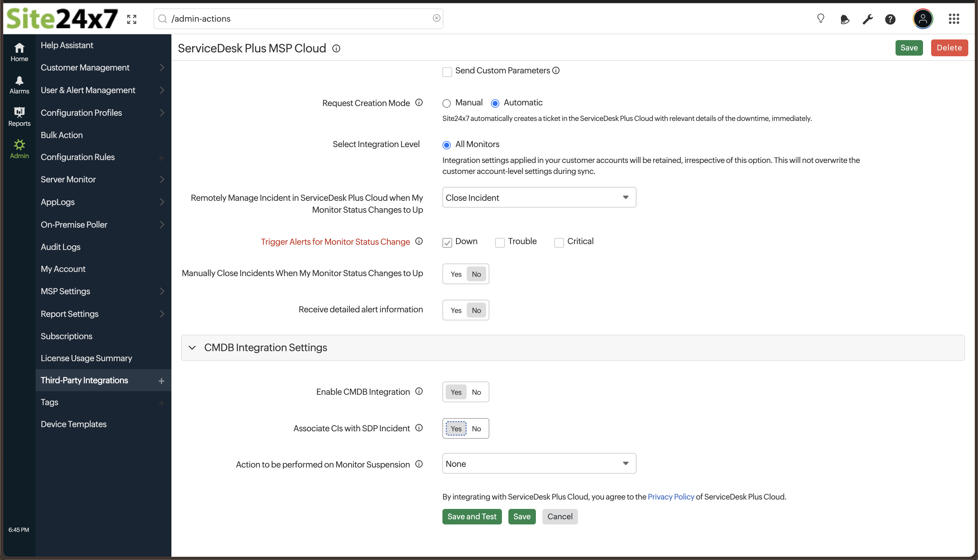The height and width of the screenshot is (560, 978).
Task: Click the Save and Test button
Action: 472,517
